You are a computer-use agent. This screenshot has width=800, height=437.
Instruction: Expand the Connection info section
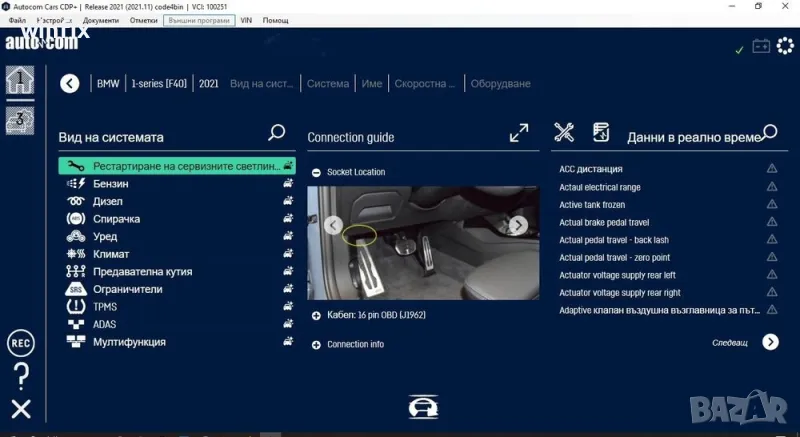tap(316, 345)
